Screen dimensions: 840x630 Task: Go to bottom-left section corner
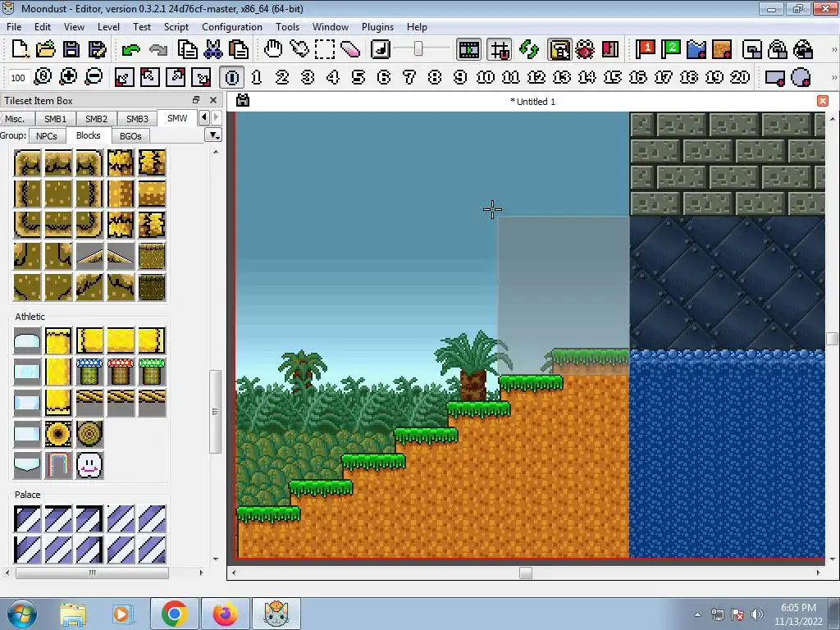(124, 77)
